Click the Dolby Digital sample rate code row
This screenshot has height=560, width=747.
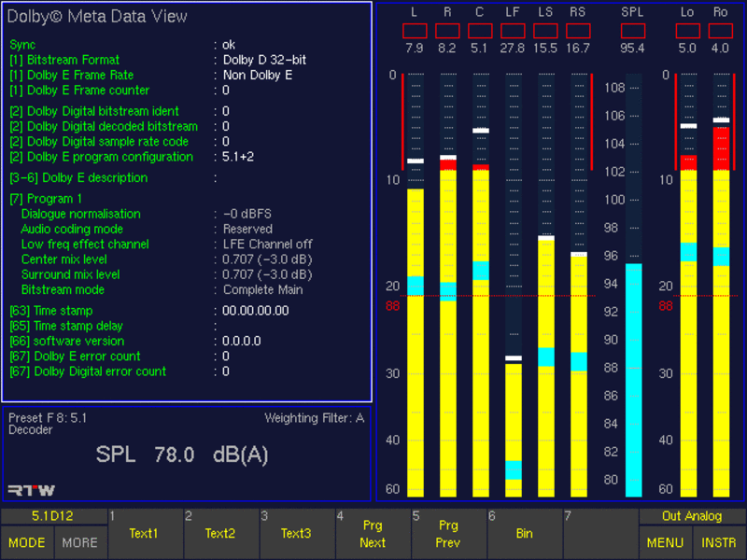(x=120, y=142)
